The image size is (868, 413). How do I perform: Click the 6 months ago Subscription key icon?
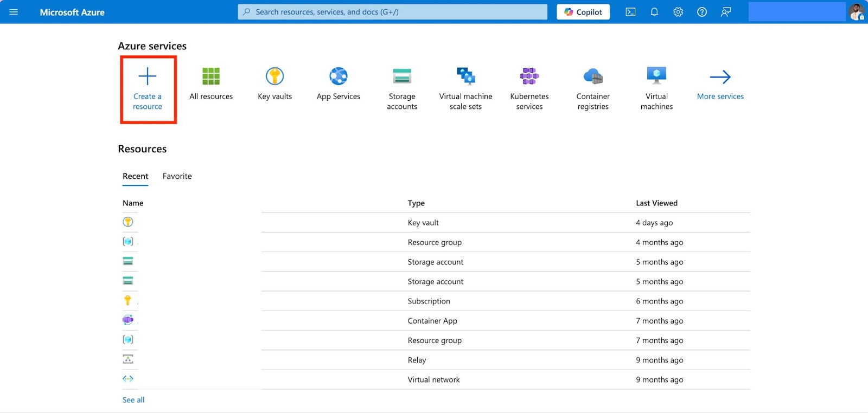coord(127,300)
